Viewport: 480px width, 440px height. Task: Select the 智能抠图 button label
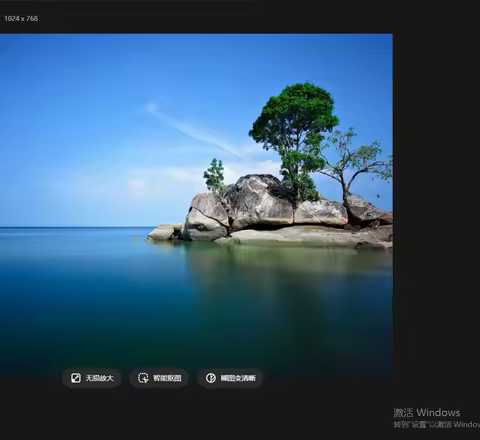click(167, 378)
